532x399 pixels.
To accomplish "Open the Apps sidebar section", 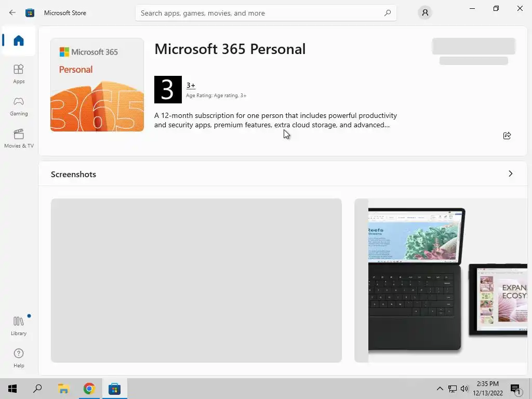I will (19, 74).
